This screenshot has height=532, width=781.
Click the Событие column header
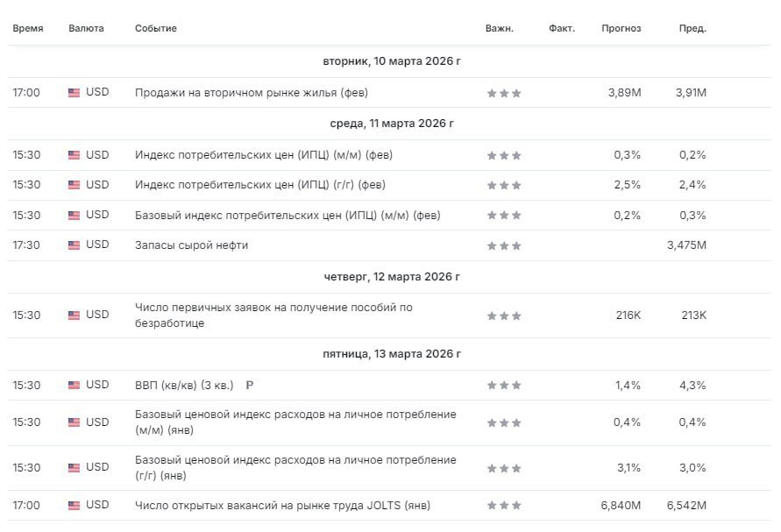pos(155,29)
